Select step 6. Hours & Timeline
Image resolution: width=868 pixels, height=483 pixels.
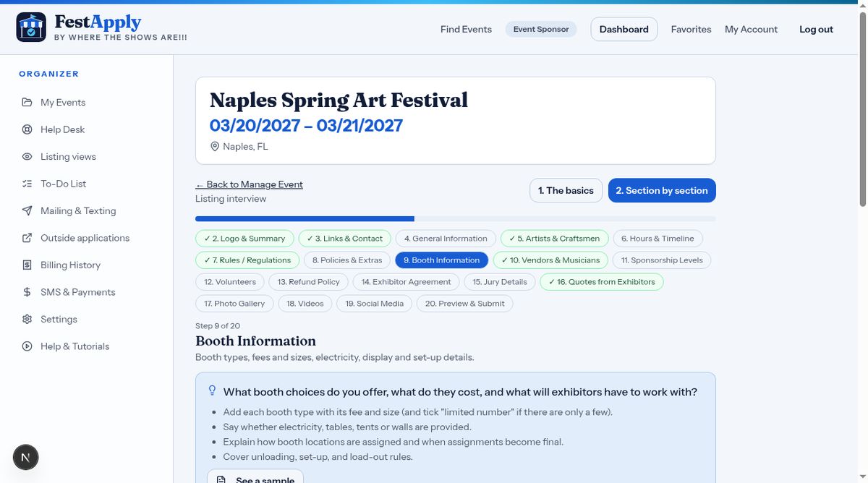click(x=658, y=239)
